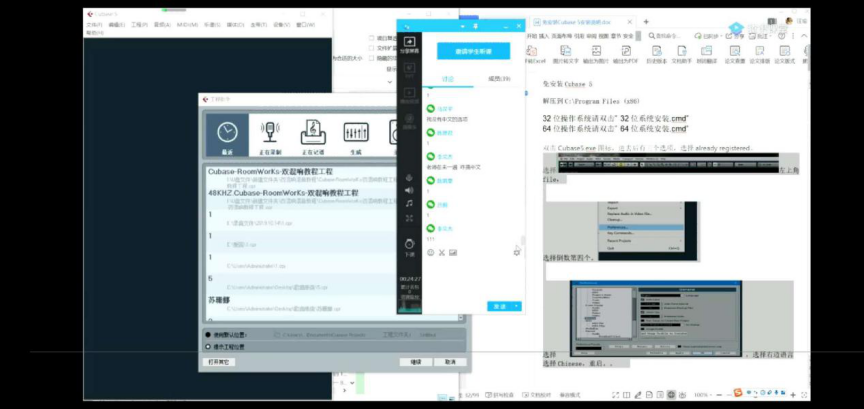Tick the first checkbox in background dialog
This screenshot has width=864, height=409.
tap(371, 37)
